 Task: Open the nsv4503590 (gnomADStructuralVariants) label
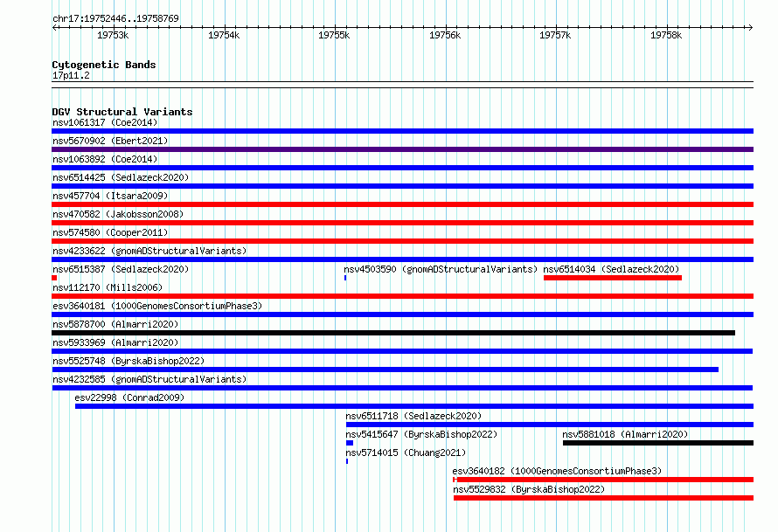tap(441, 269)
